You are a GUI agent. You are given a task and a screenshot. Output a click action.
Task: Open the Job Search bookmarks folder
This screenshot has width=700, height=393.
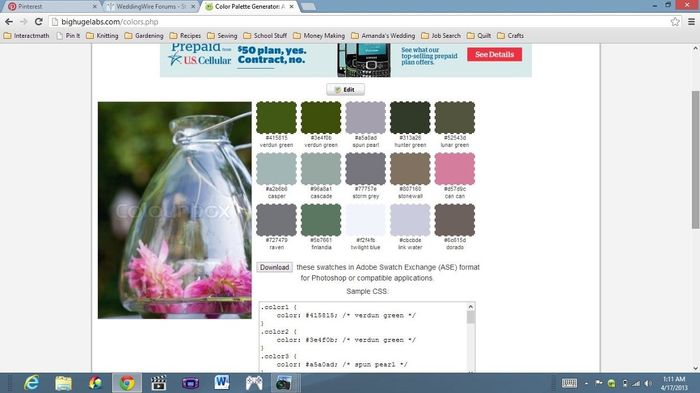pos(441,36)
